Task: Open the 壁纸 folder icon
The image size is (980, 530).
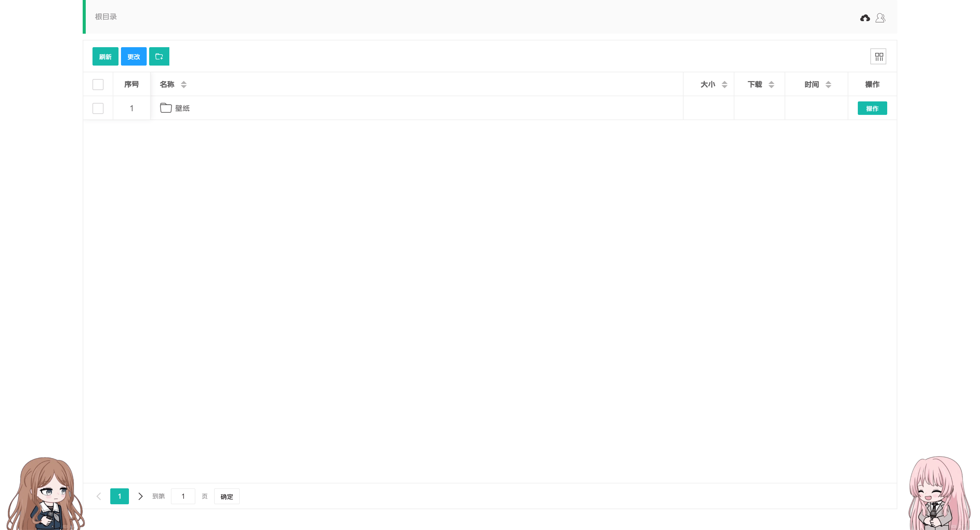Action: [166, 108]
